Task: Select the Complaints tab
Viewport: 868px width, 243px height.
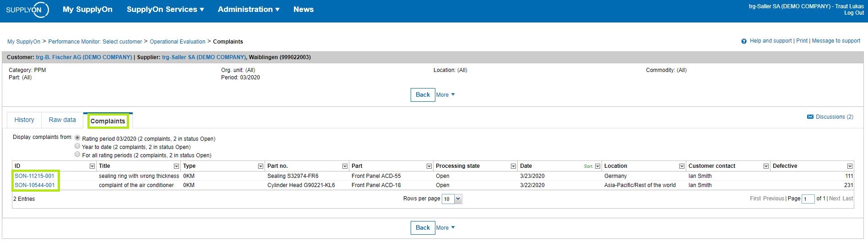Action: (108, 121)
